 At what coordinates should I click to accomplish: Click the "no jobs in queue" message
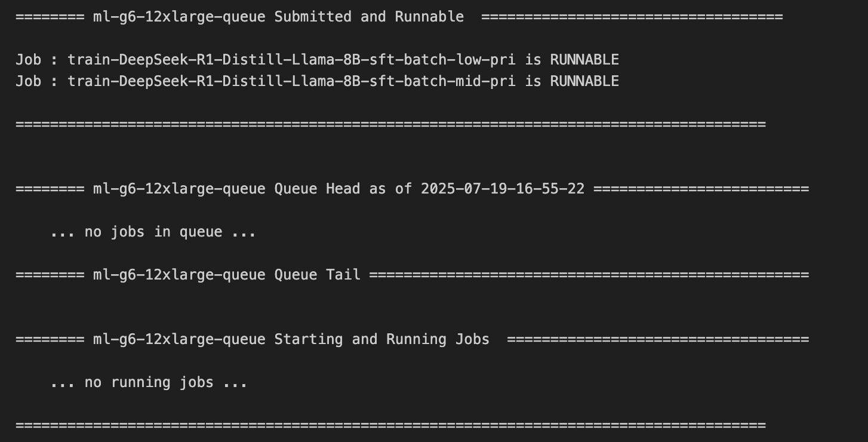coord(153,232)
